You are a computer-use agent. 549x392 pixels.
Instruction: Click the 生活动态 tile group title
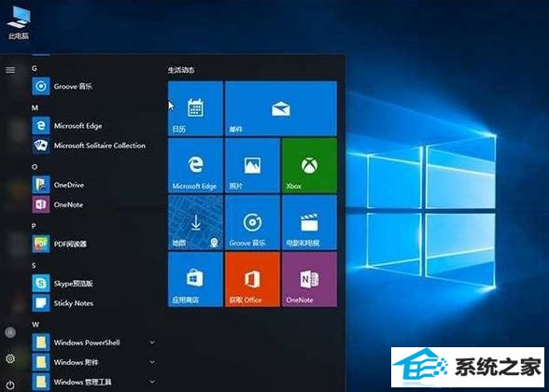pos(181,70)
